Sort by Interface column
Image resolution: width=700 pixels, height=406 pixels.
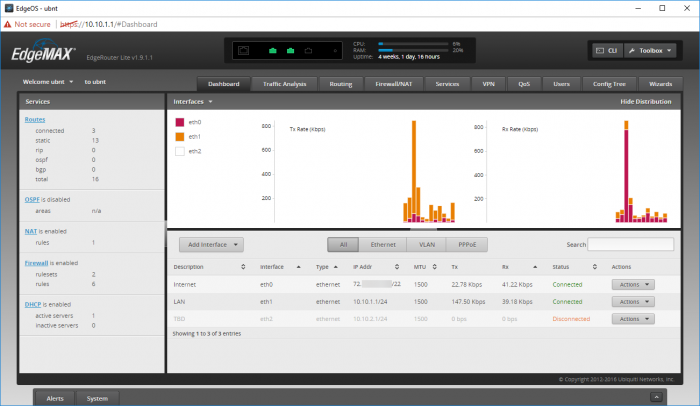coord(280,267)
